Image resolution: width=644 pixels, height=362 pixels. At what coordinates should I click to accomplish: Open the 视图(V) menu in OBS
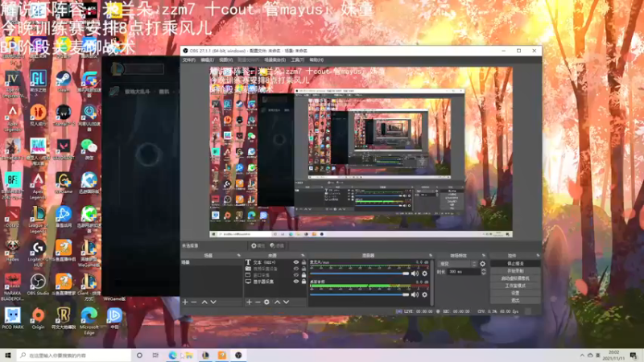tap(225, 60)
